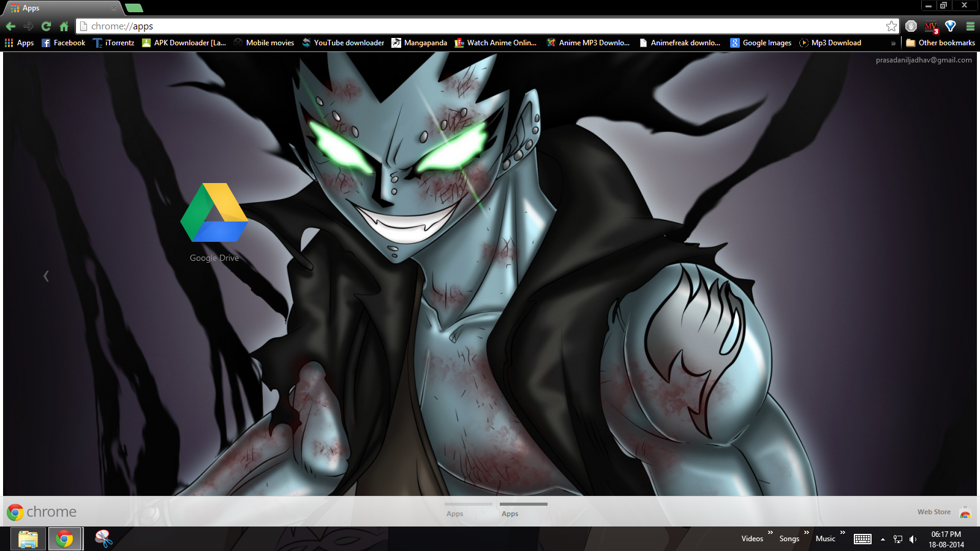Open the Google Images bookmark
980x551 pixels.
pos(761,43)
